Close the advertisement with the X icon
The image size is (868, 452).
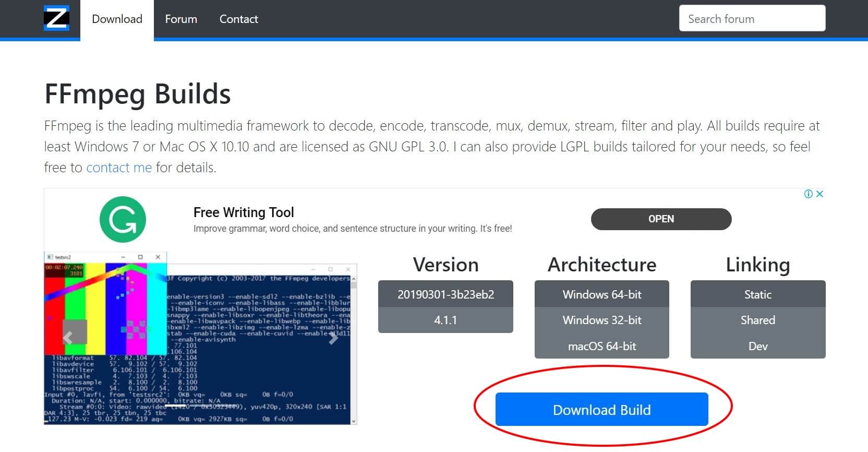pos(820,194)
